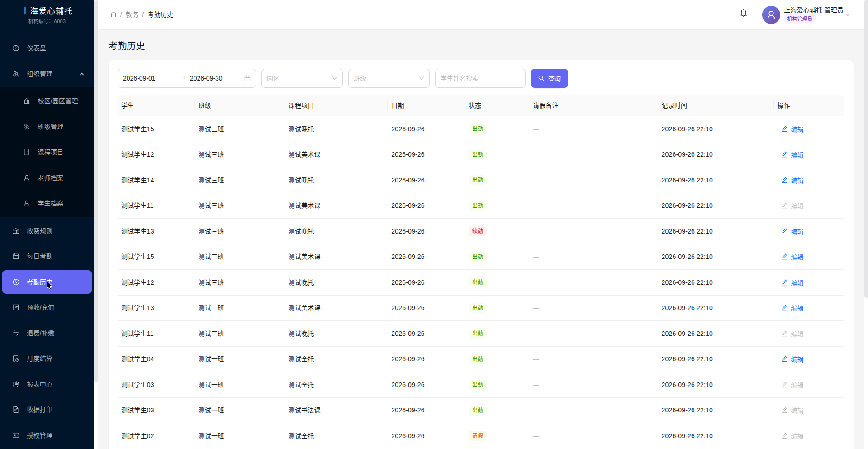Edit the 测试学生04 测试全托 record

[x=792, y=359]
